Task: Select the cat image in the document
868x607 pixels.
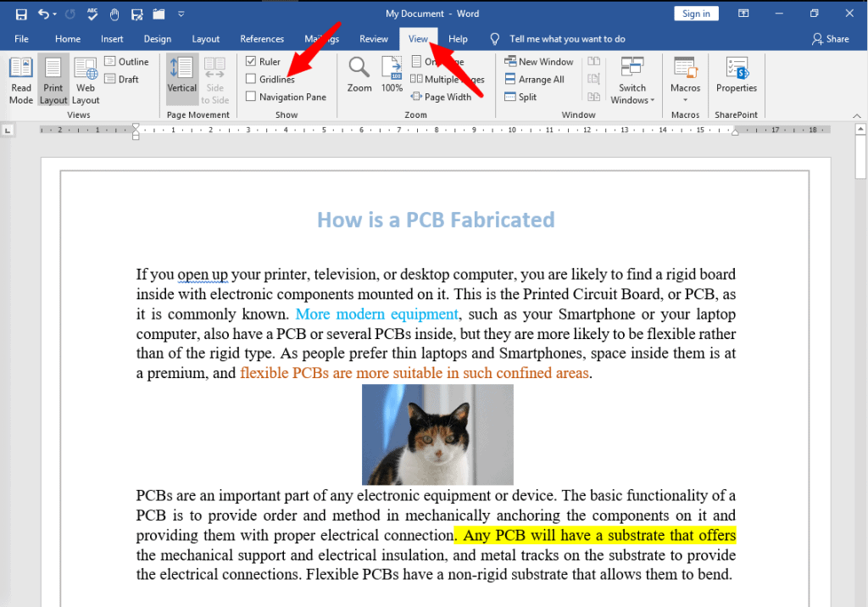Action: 437,434
